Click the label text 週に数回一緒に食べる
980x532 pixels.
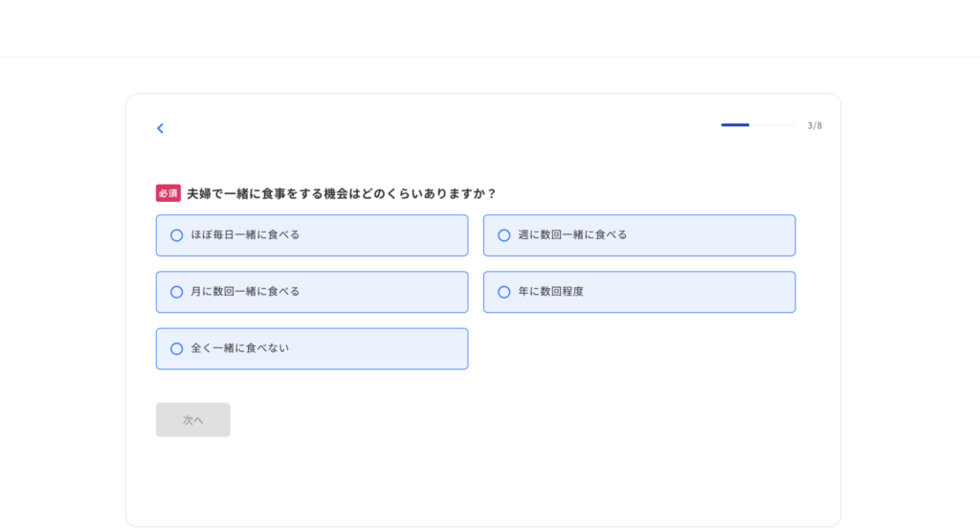[572, 235]
